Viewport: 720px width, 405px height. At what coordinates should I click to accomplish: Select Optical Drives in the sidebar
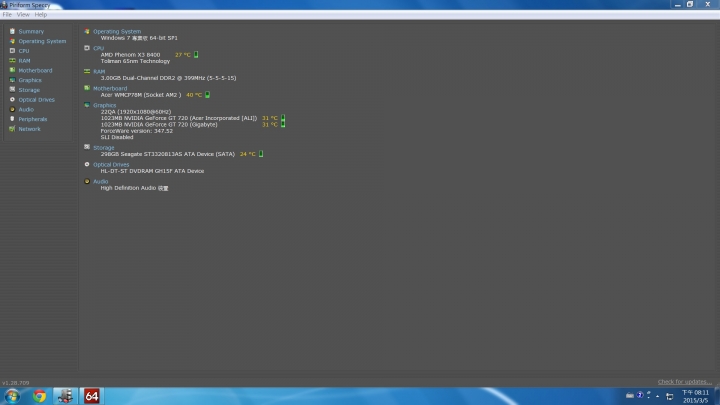pos(36,100)
